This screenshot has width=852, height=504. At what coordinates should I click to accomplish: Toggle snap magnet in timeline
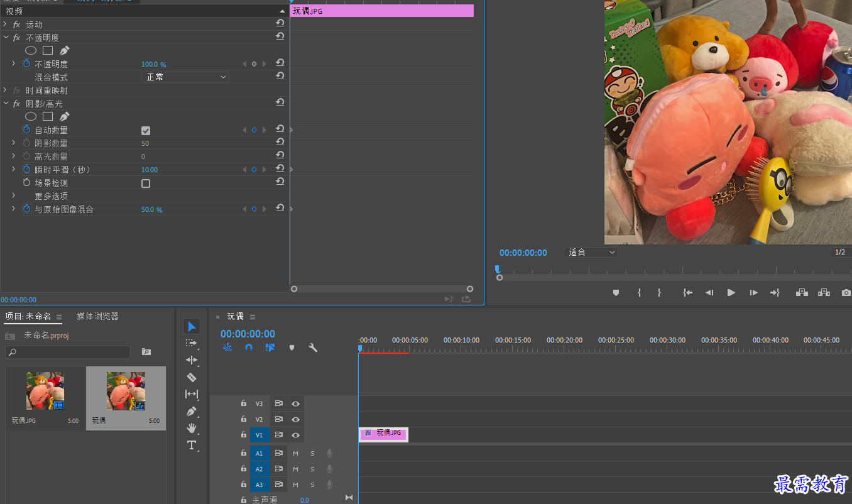pos(249,348)
